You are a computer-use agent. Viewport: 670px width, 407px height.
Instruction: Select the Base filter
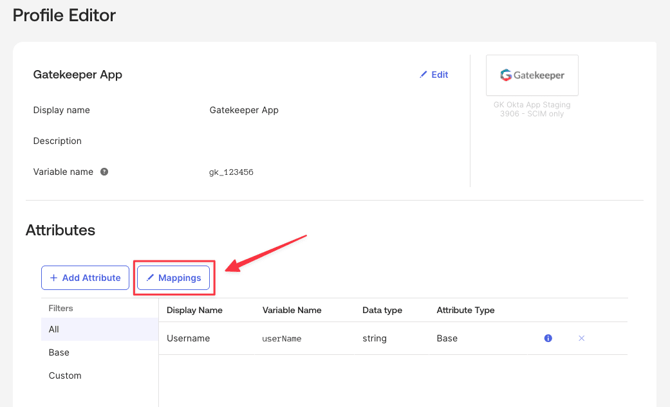point(59,353)
